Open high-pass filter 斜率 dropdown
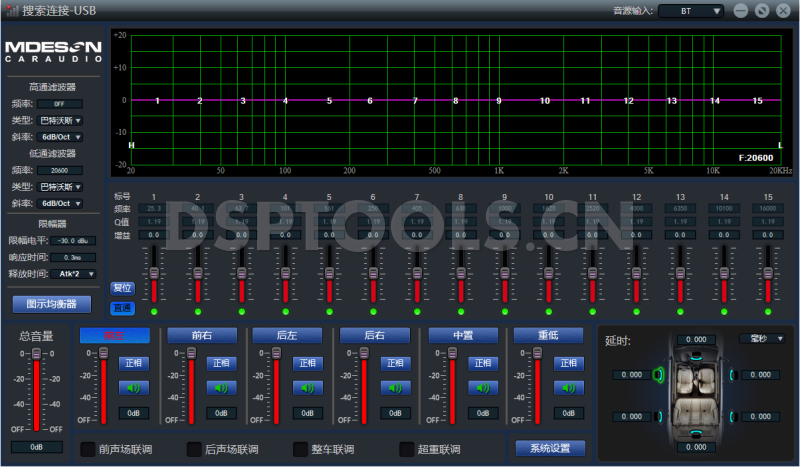The height and width of the screenshot is (467, 800). click(x=60, y=137)
